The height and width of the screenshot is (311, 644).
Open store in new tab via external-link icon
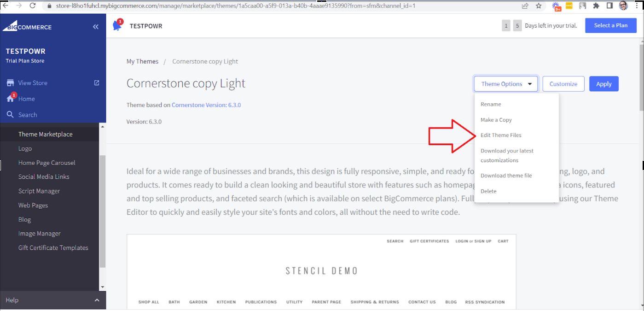point(97,83)
